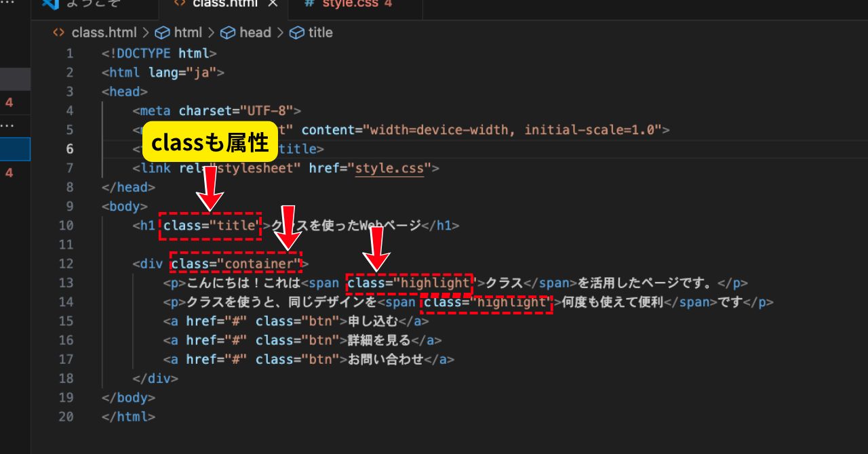Screen dimensions: 868x454
Task: Open the head breadcrumb segment
Action: point(255,33)
